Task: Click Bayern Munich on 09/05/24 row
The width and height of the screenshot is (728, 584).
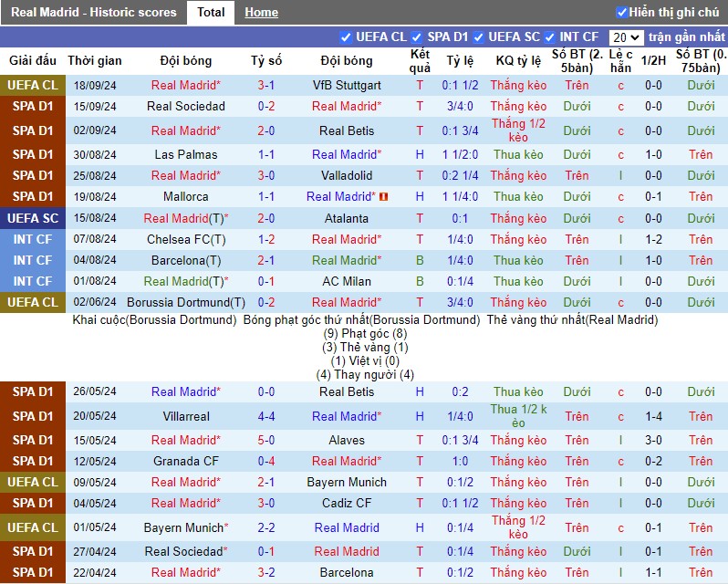Action: tap(347, 483)
